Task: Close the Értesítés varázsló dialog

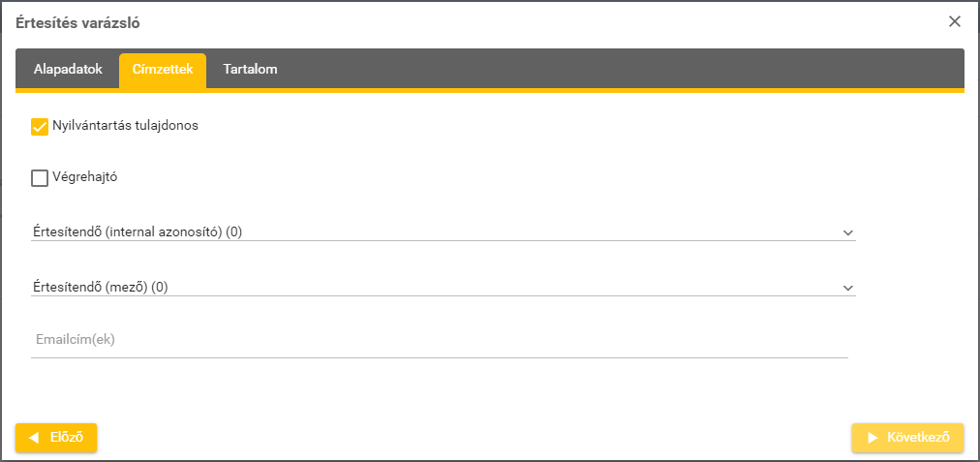Action: coord(955,21)
